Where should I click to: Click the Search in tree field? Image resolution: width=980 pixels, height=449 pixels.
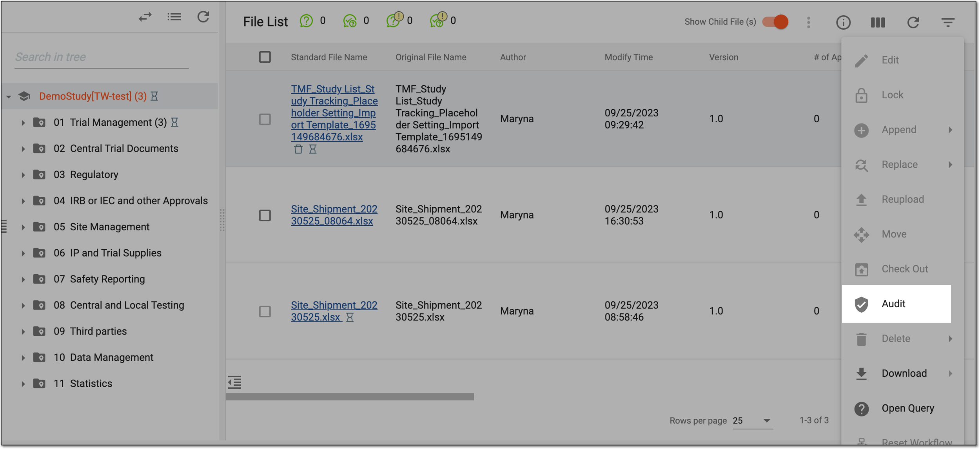(102, 57)
